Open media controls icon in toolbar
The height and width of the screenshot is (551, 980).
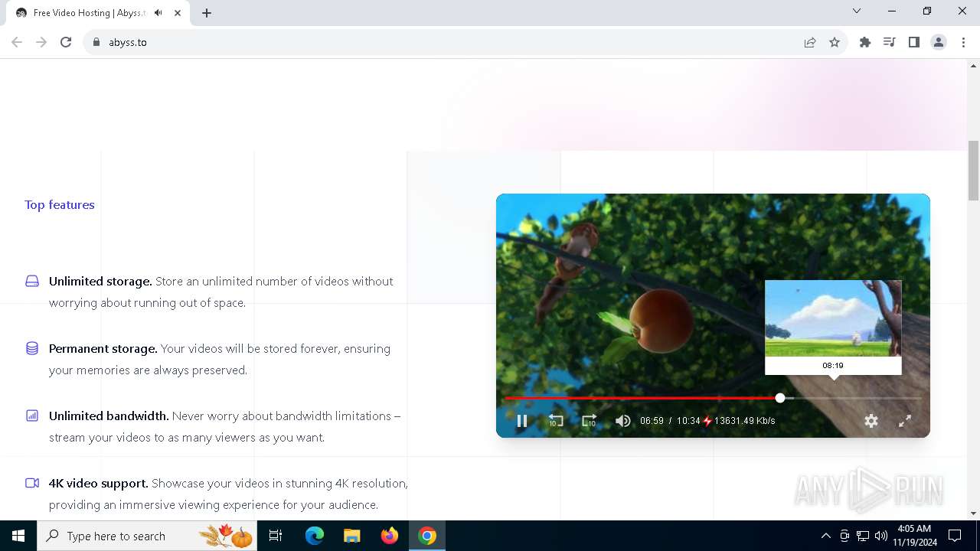890,42
